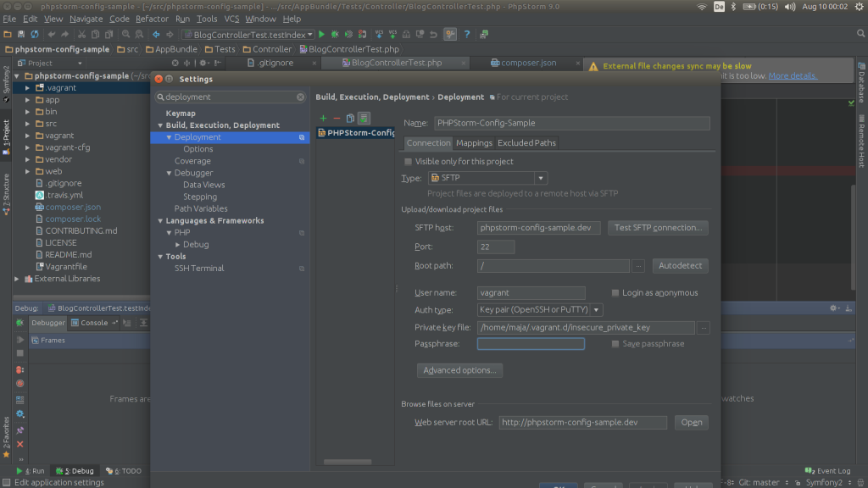868x488 pixels.
Task: Open the VCS menu
Action: point(231,19)
